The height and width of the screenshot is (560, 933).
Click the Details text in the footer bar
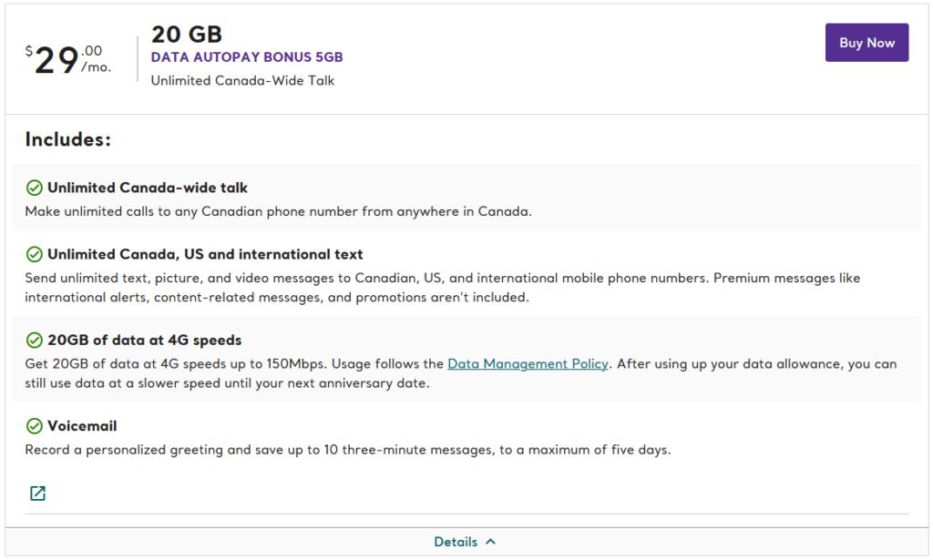[456, 541]
